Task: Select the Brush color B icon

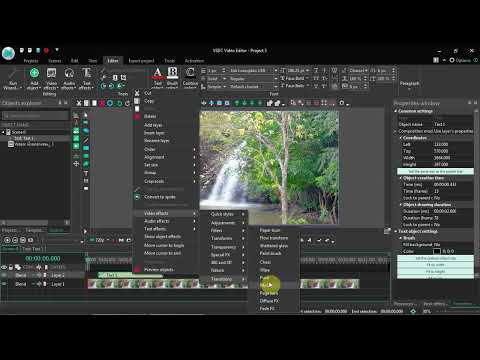Action: pyautogui.click(x=172, y=73)
